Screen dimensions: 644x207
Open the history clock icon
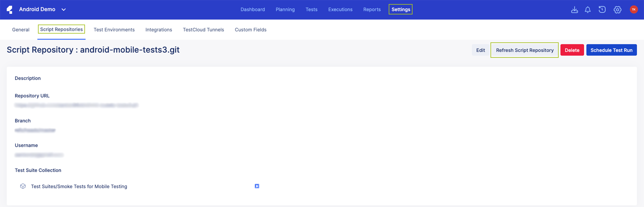pos(602,10)
